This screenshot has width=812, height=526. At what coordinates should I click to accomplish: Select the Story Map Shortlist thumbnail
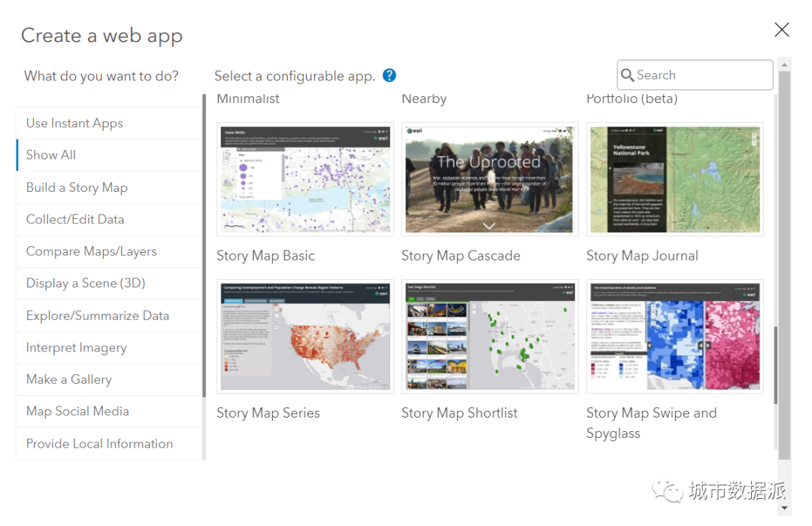tap(490, 336)
